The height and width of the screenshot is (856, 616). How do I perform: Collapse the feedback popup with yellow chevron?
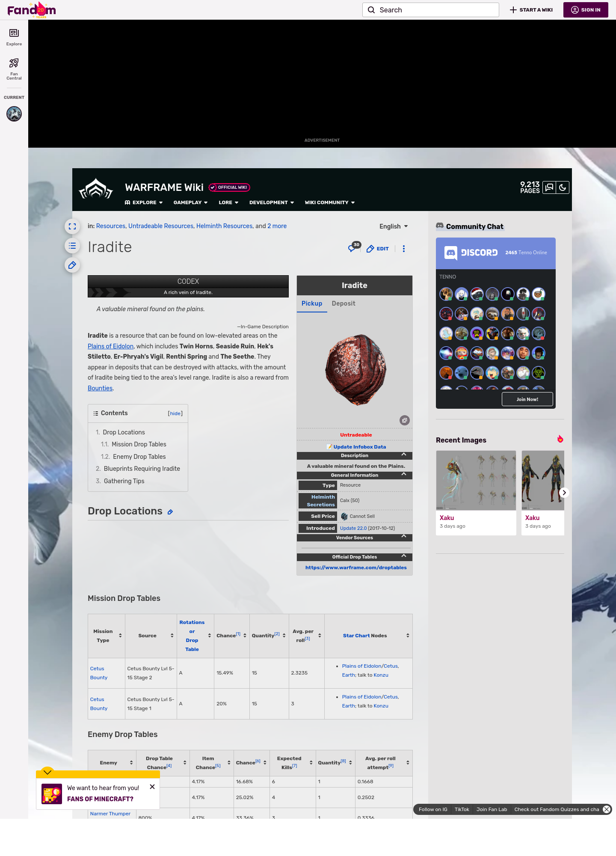tap(47, 772)
